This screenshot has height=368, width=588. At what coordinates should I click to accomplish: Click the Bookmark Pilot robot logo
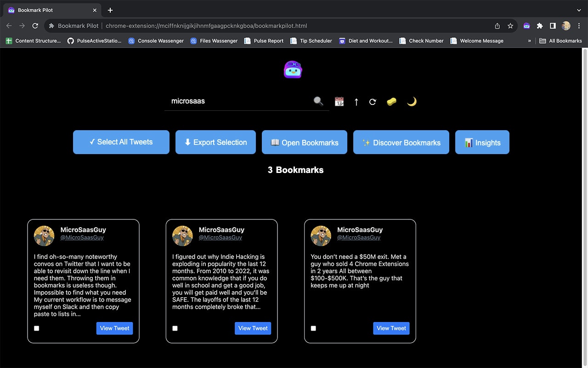pos(293,69)
